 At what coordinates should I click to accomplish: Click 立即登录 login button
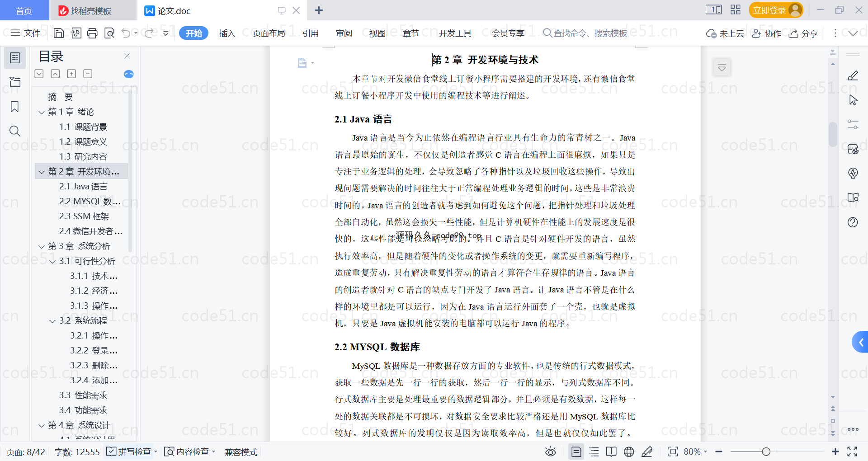point(776,10)
